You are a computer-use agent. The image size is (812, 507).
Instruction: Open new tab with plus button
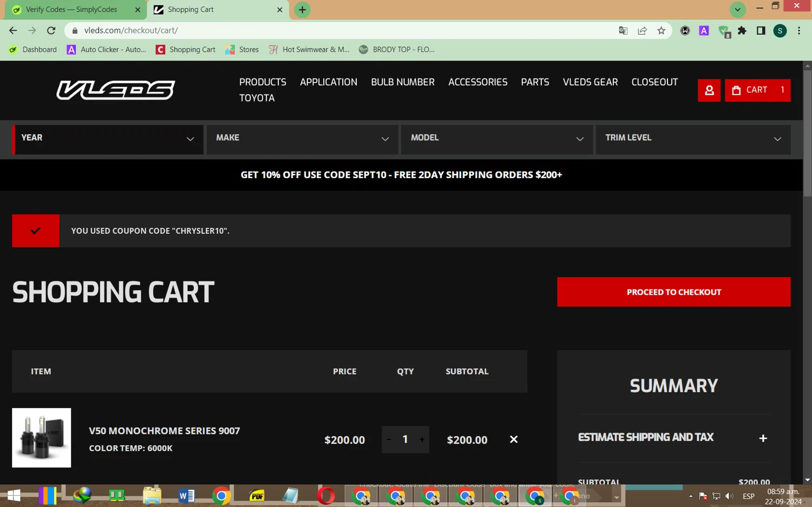[302, 10]
